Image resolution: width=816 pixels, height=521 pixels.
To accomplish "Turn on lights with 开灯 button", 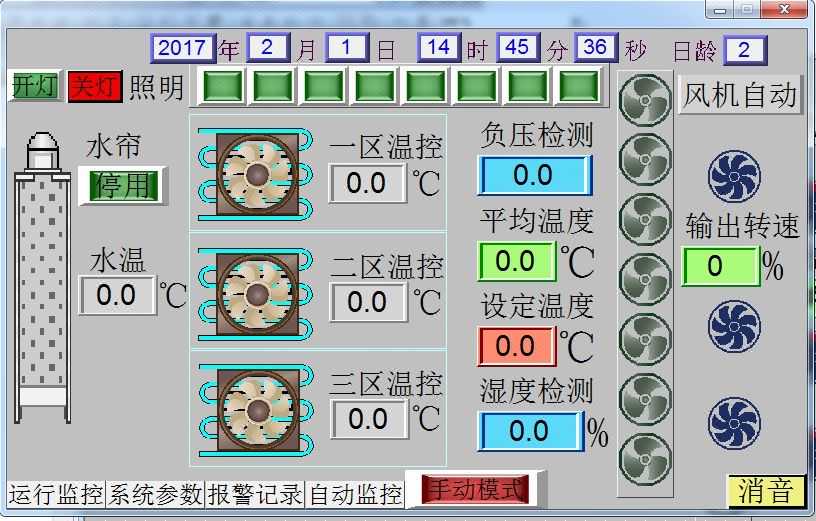I will 35,86.
